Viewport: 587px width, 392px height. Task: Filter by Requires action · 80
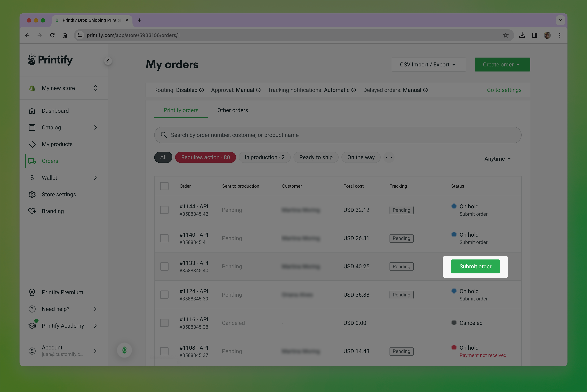tap(205, 157)
